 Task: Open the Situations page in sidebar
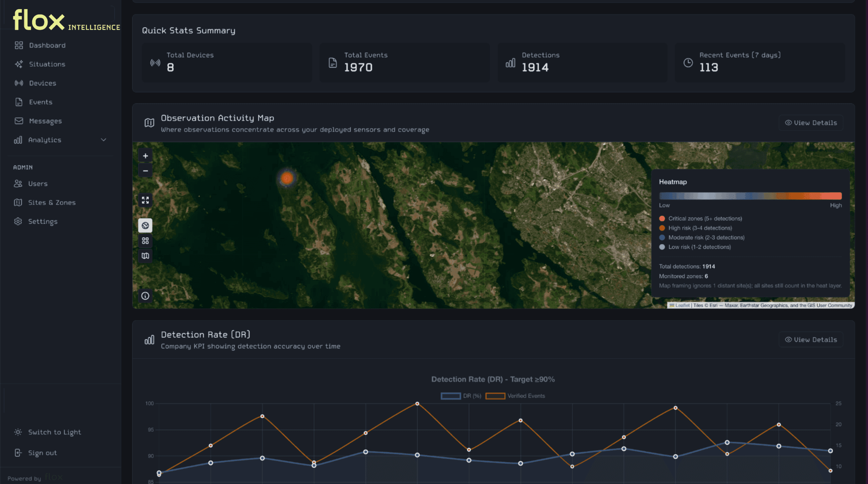(x=47, y=64)
